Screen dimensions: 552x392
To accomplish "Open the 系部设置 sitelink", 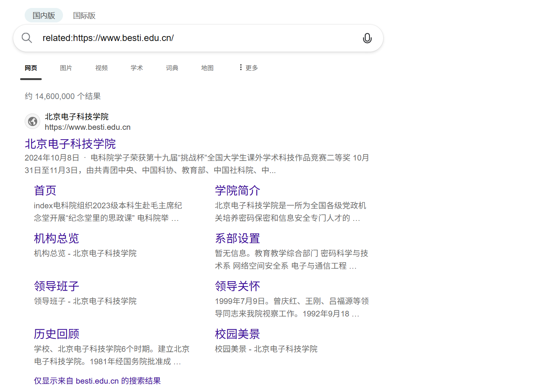I will coord(237,238).
